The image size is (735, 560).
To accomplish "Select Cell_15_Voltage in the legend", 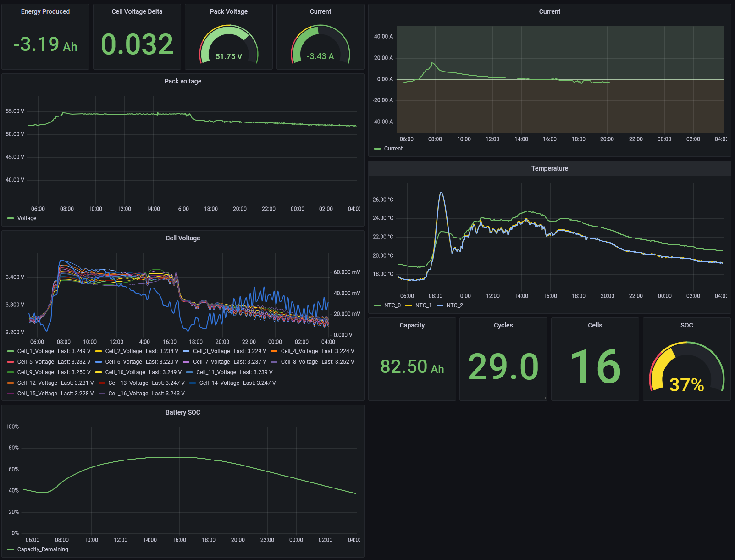I will tap(38, 394).
